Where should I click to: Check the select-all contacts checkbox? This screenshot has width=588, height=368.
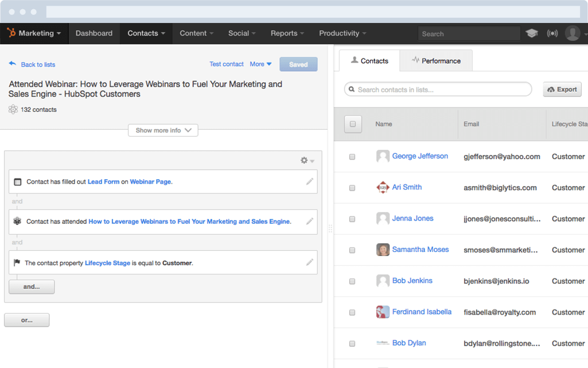tap(353, 124)
